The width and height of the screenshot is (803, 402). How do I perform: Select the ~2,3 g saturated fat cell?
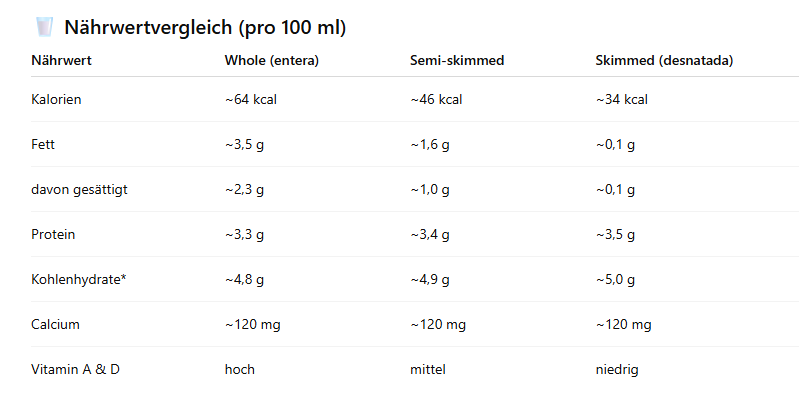[x=245, y=189]
